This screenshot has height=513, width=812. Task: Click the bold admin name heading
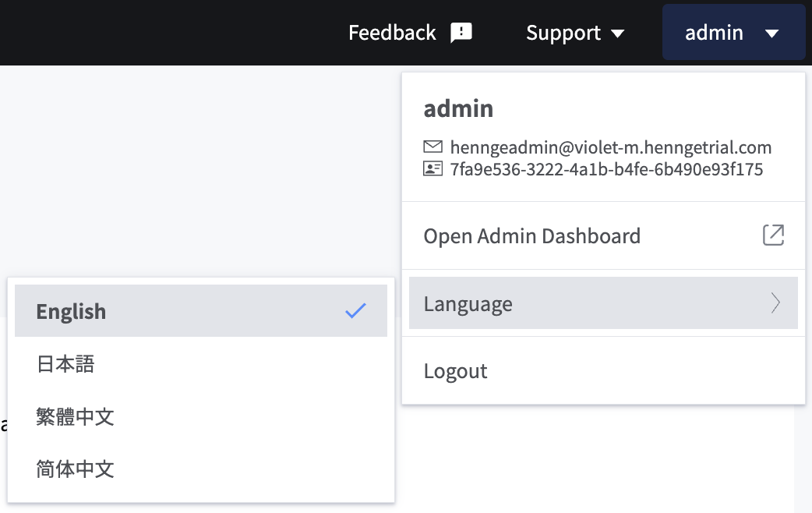[x=458, y=109]
